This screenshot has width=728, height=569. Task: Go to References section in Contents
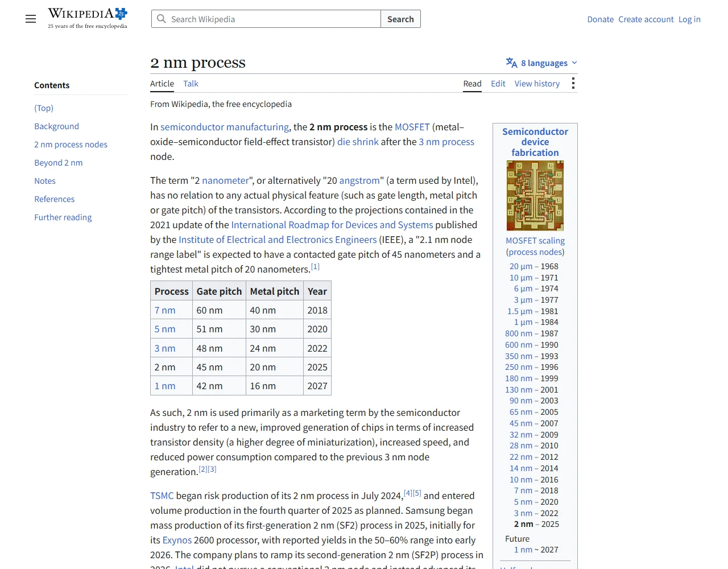pos(54,199)
